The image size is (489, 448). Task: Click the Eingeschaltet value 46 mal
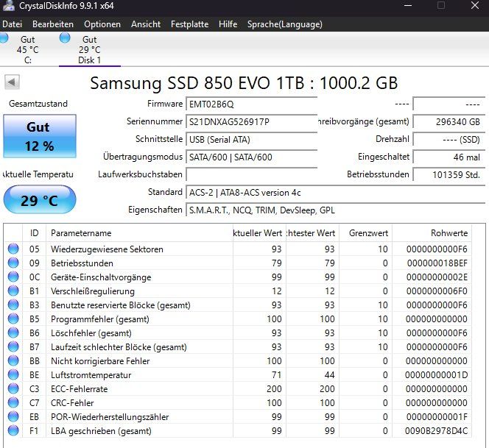(x=449, y=157)
